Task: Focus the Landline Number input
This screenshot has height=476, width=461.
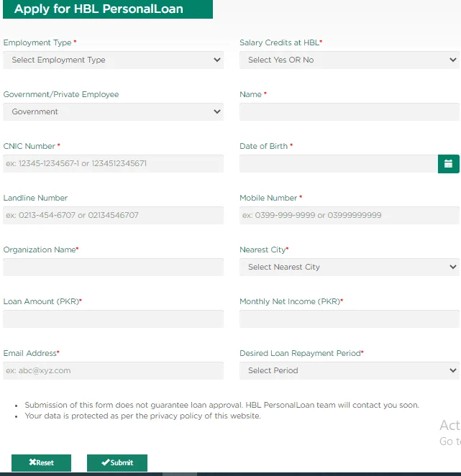Action: [114, 215]
